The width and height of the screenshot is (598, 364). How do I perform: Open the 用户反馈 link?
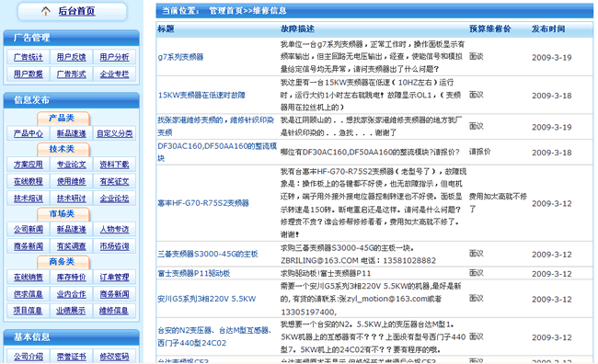72,57
